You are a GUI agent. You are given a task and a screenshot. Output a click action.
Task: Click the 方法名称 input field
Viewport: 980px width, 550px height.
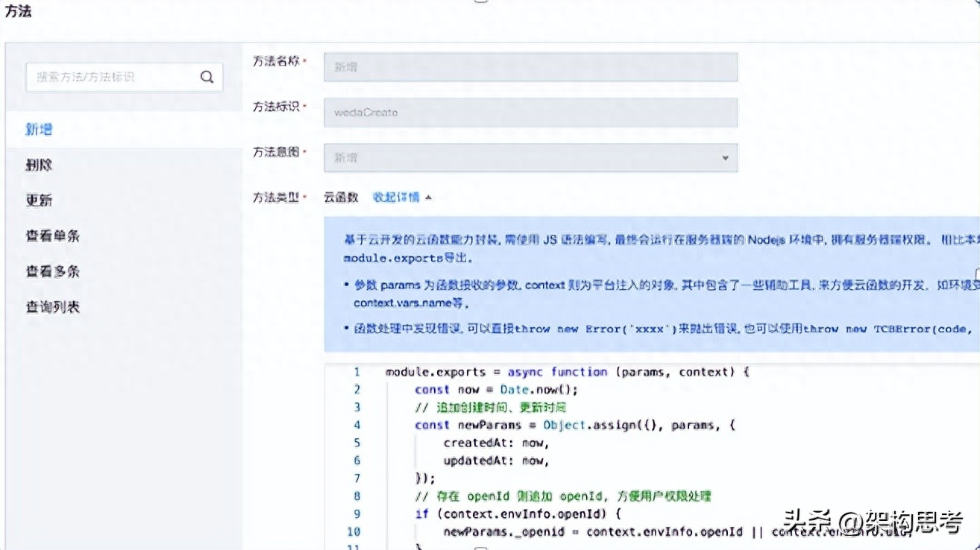coord(530,67)
